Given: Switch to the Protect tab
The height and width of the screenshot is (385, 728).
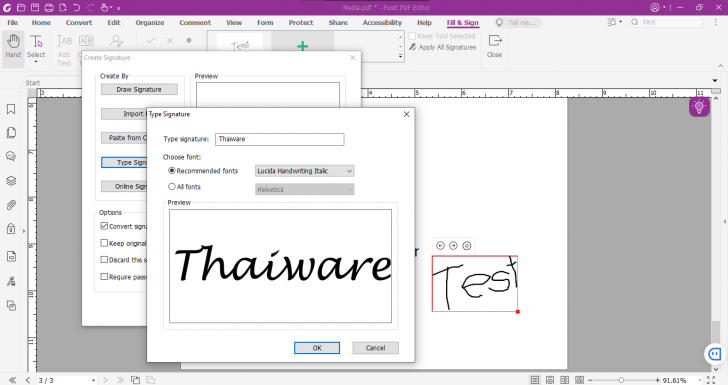Looking at the screenshot, I should [301, 22].
